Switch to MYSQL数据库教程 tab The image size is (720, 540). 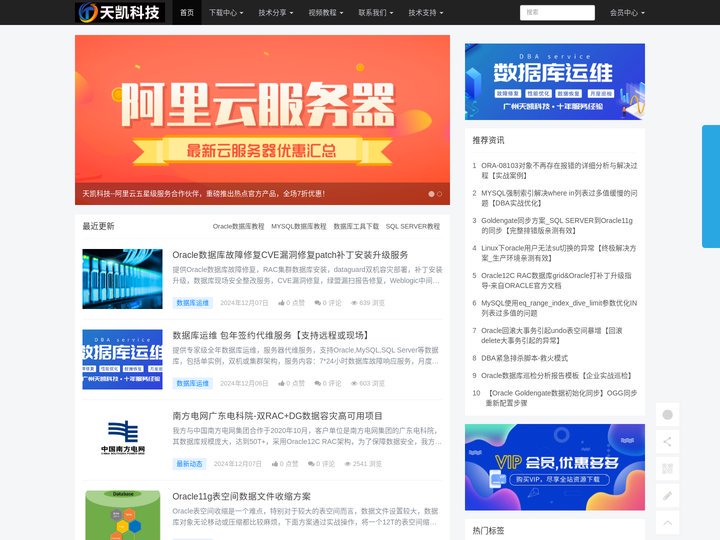click(298, 226)
